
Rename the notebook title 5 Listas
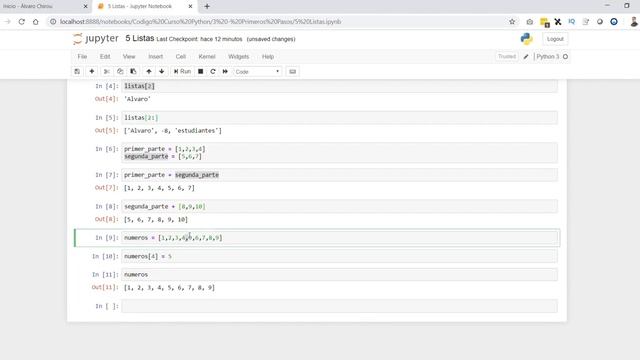tap(140, 38)
